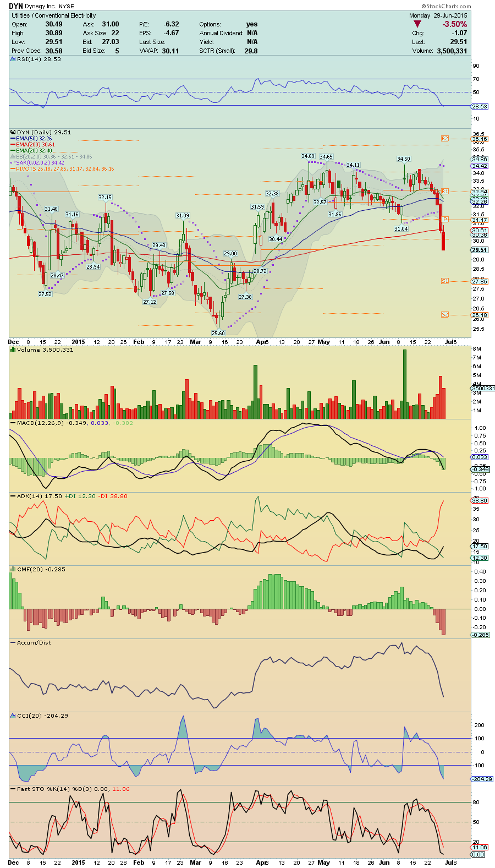
Task: Click the Jul 6 label on bottom axis
Action: click(450, 862)
